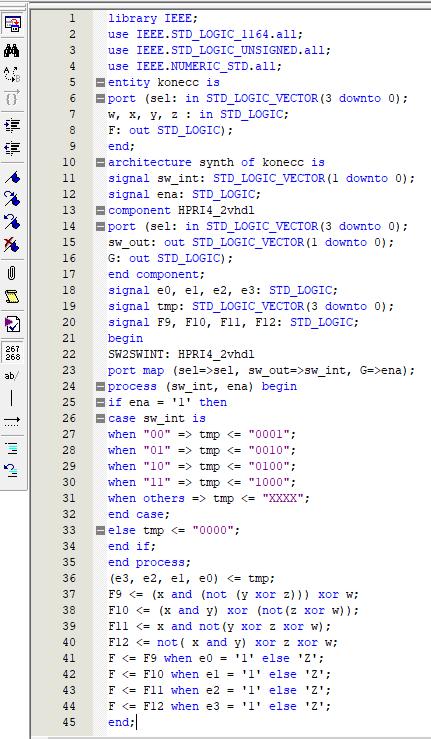The height and width of the screenshot is (739, 431).
Task: Click the arrow with dotted line icon
Action: 12,420
